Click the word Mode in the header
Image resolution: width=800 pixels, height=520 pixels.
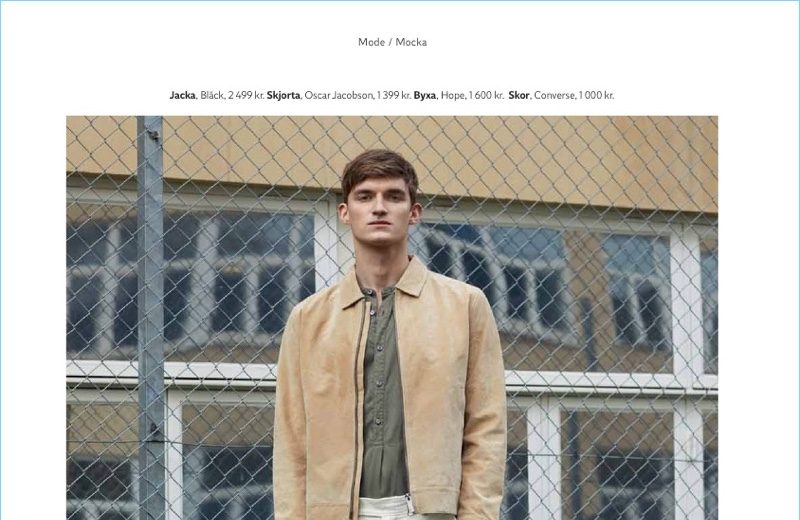[x=371, y=42]
